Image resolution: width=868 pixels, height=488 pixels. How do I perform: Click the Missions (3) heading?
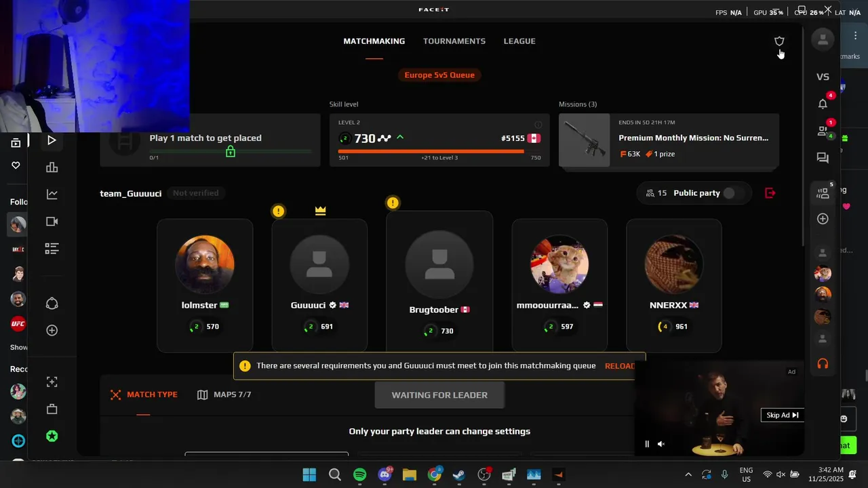pos(578,104)
